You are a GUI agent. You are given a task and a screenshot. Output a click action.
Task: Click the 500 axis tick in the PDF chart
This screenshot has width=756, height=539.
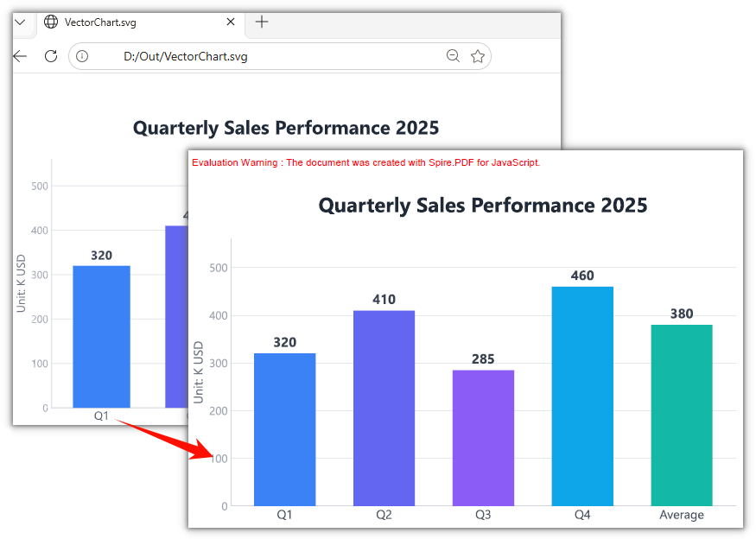point(219,268)
